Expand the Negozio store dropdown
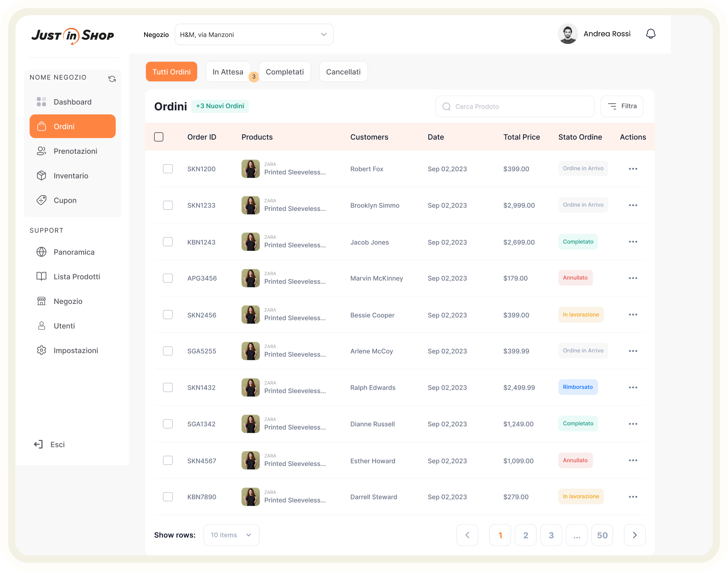 tap(254, 35)
